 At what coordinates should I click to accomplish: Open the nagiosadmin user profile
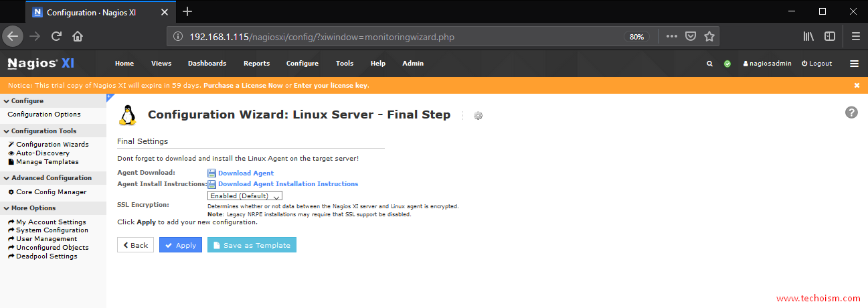pos(767,64)
